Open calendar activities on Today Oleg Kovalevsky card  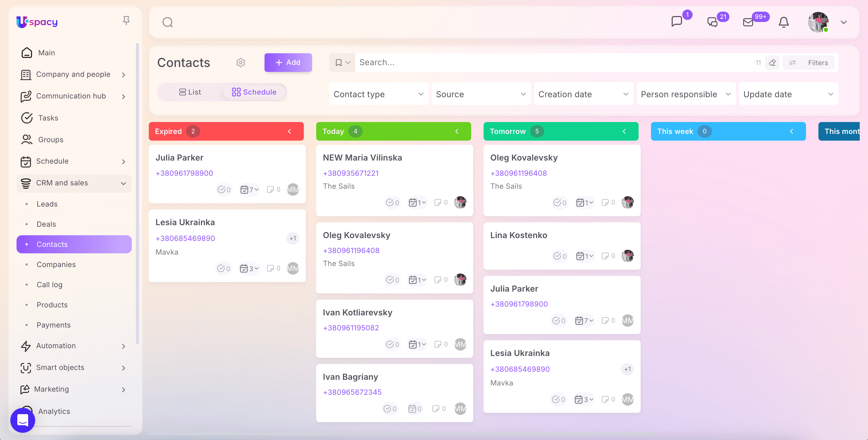tap(417, 280)
